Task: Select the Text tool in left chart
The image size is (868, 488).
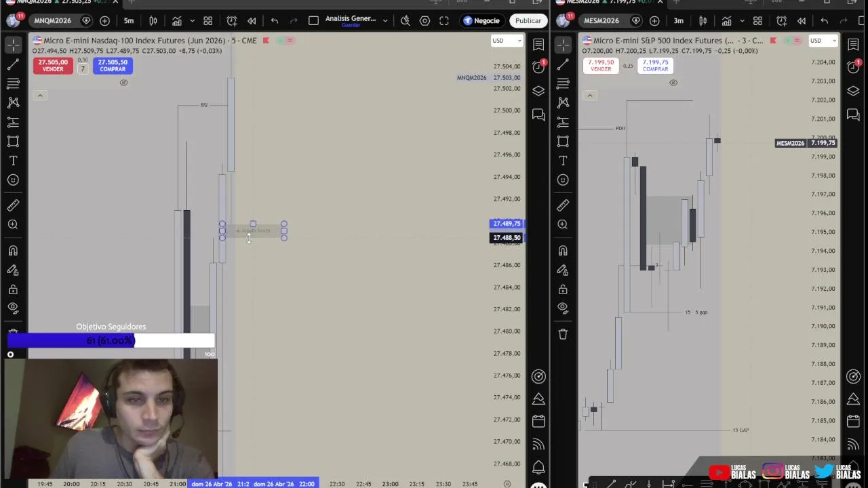Action: (13, 161)
